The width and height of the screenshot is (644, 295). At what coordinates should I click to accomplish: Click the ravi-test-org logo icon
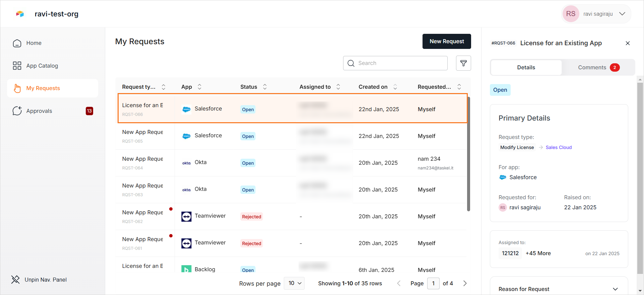point(20,14)
